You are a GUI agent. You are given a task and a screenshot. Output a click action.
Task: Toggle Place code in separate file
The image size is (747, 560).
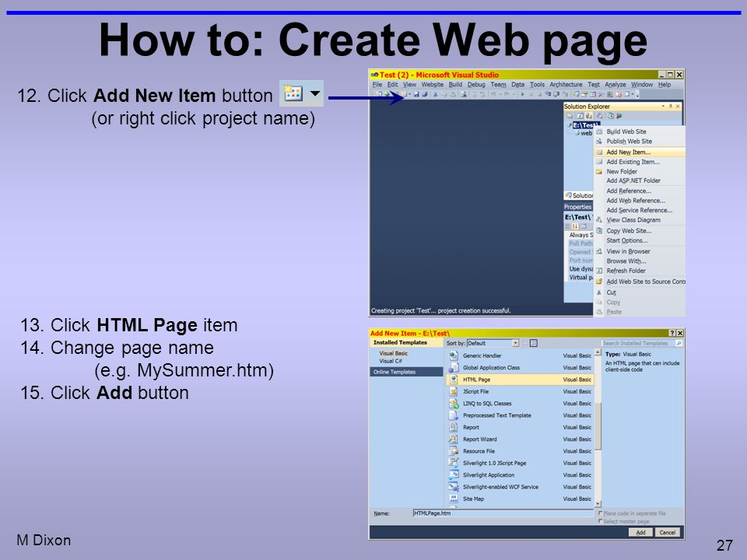pyautogui.click(x=600, y=513)
